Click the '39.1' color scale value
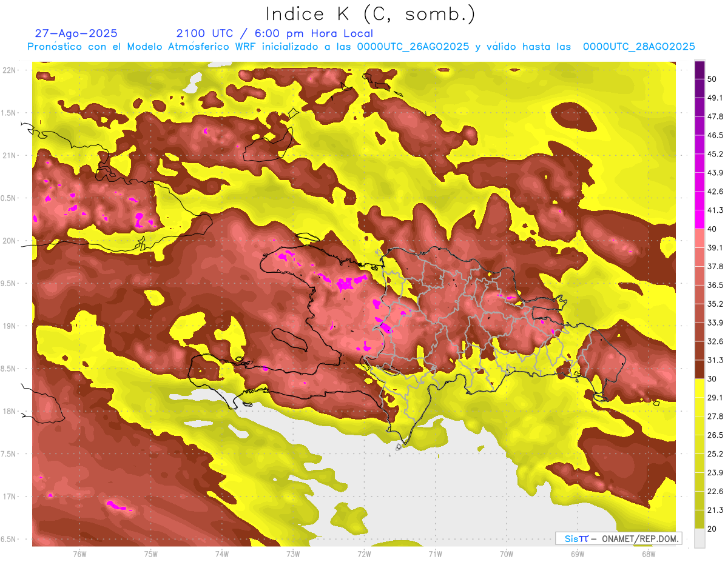The width and height of the screenshot is (728, 562). point(715,247)
